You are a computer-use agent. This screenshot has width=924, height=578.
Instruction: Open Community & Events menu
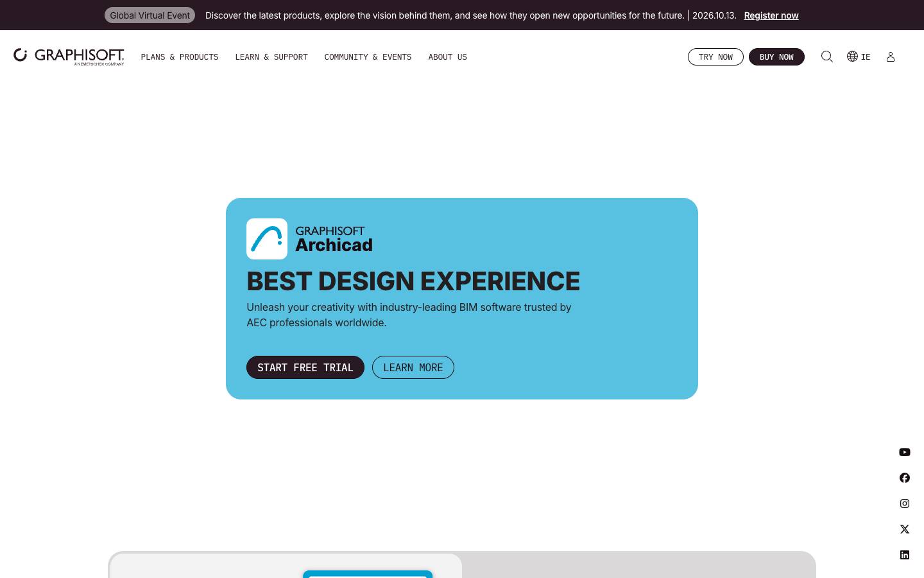coord(368,57)
